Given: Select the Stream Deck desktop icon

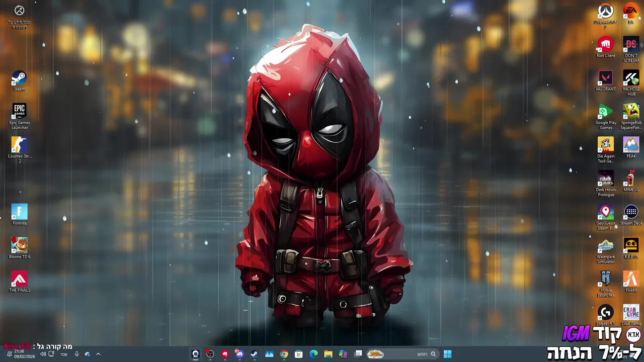Looking at the screenshot, I should 631,215.
